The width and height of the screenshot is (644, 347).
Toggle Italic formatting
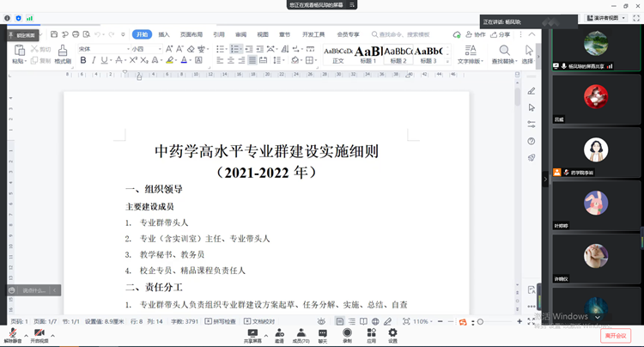coord(94,60)
